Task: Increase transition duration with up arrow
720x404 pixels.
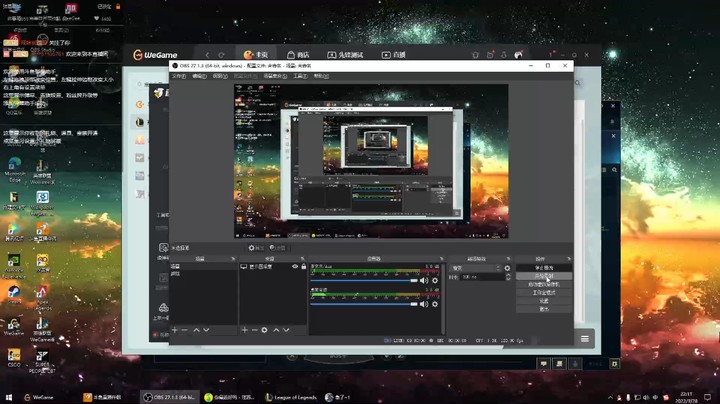Action: [508, 275]
